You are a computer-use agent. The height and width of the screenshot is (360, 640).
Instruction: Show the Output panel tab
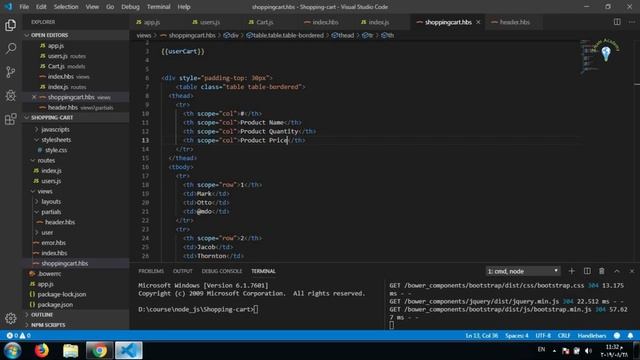[182, 271]
